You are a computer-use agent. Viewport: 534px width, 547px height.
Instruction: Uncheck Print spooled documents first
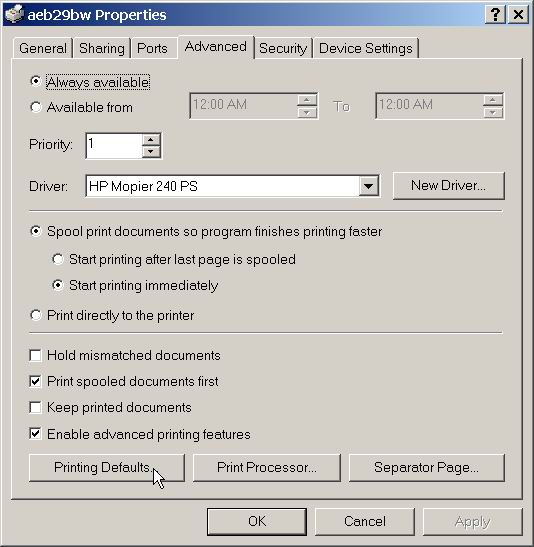coord(36,381)
